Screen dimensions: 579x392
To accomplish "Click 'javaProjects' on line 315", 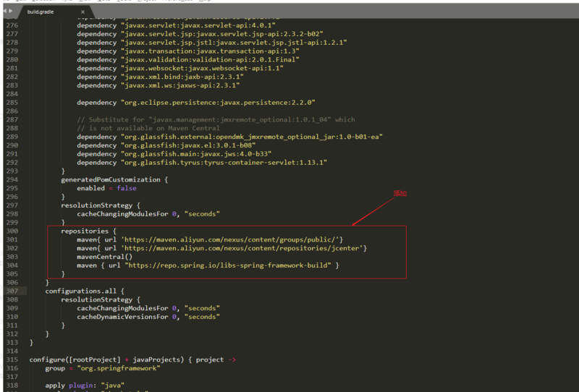I will (x=156, y=360).
